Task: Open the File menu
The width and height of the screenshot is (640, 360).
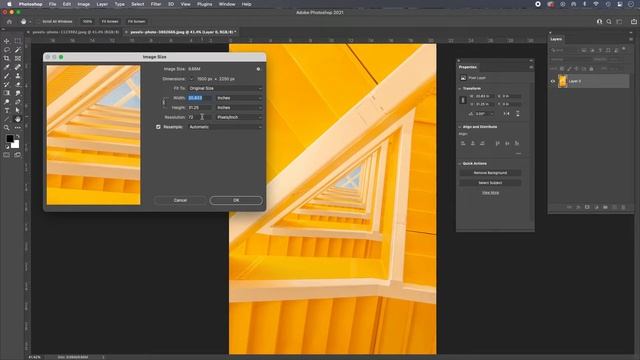Action: (52, 4)
